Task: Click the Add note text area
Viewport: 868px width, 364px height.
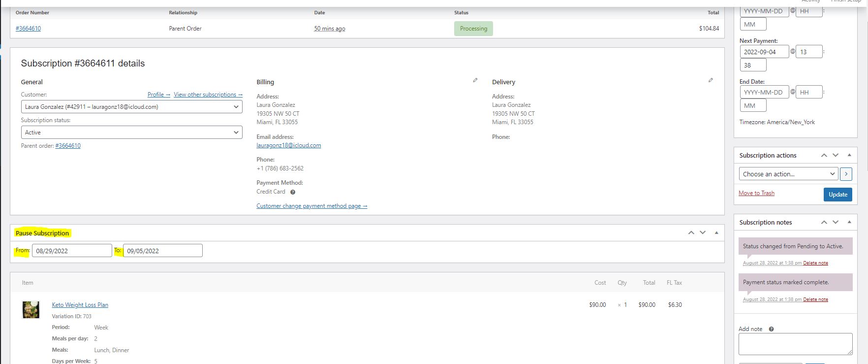Action: (795, 344)
